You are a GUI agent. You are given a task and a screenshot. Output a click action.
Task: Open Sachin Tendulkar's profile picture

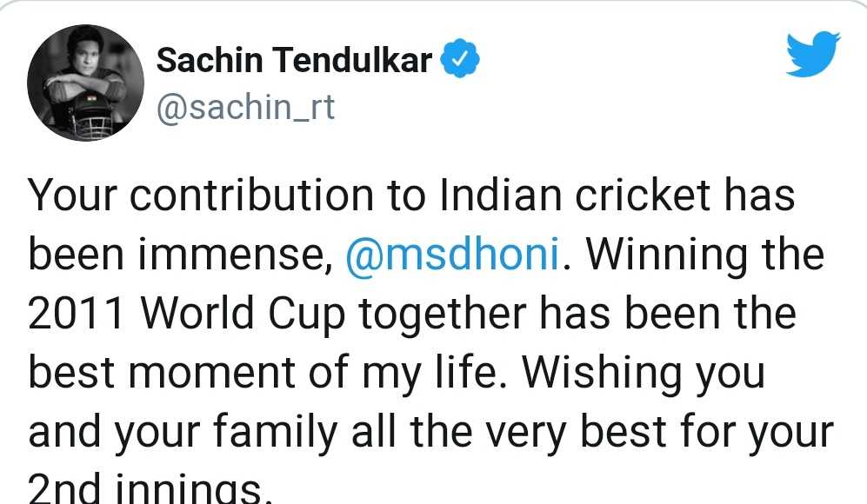tap(86, 83)
